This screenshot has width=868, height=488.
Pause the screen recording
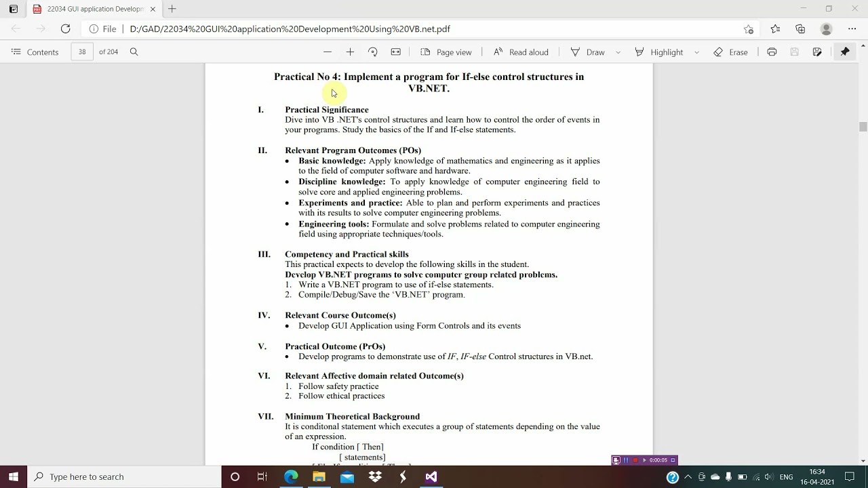point(626,460)
